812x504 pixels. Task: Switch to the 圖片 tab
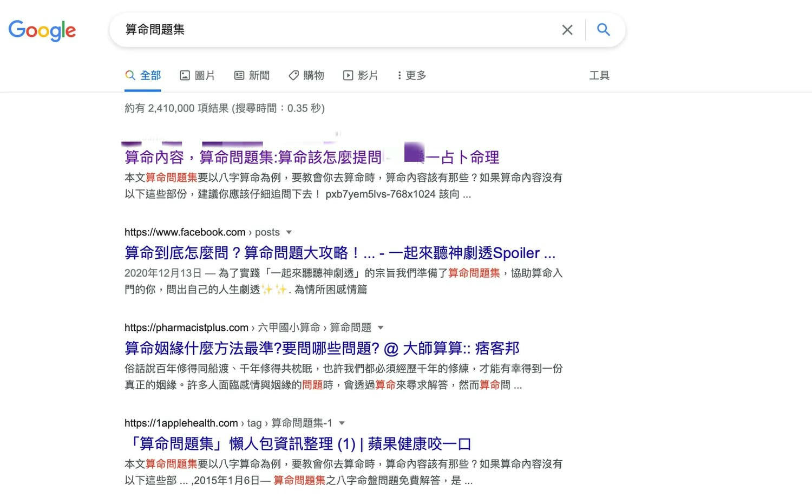click(197, 75)
